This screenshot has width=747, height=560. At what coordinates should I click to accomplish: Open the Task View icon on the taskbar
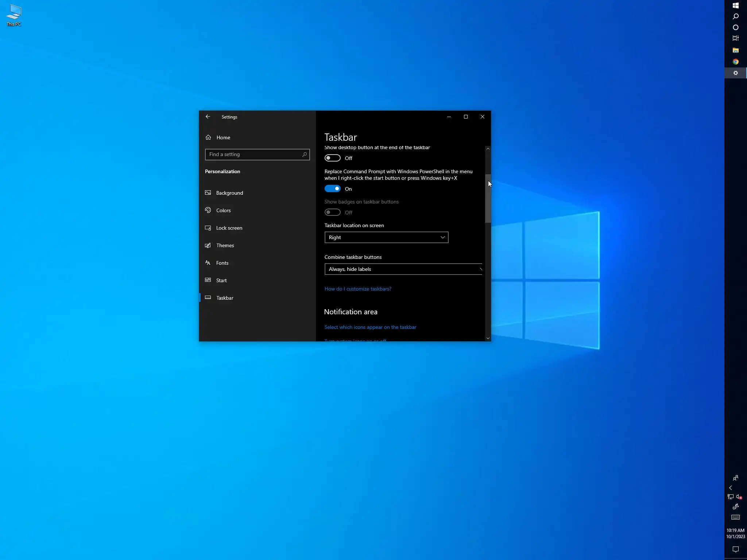point(735,38)
